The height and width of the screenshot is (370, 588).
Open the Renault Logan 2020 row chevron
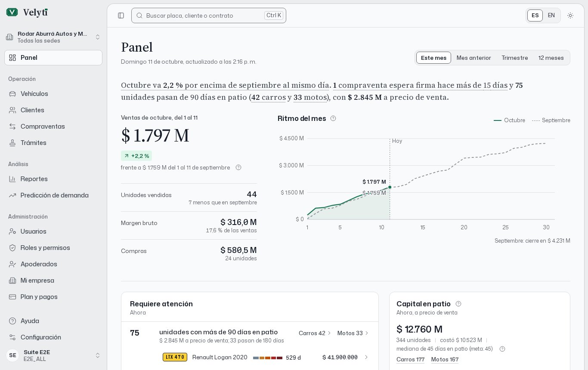coord(366,358)
